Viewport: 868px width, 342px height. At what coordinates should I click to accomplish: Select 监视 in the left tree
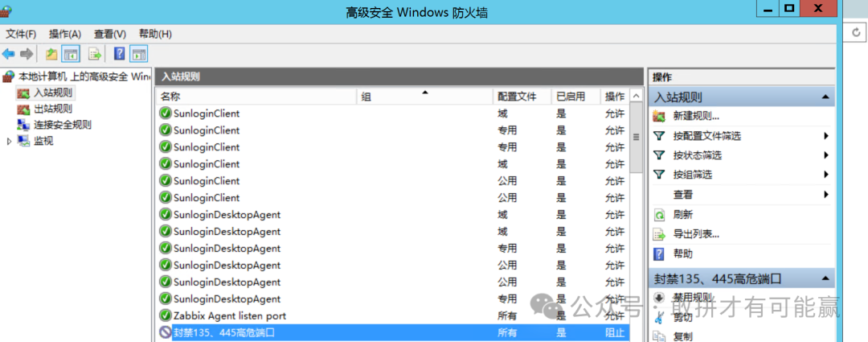pyautogui.click(x=43, y=141)
